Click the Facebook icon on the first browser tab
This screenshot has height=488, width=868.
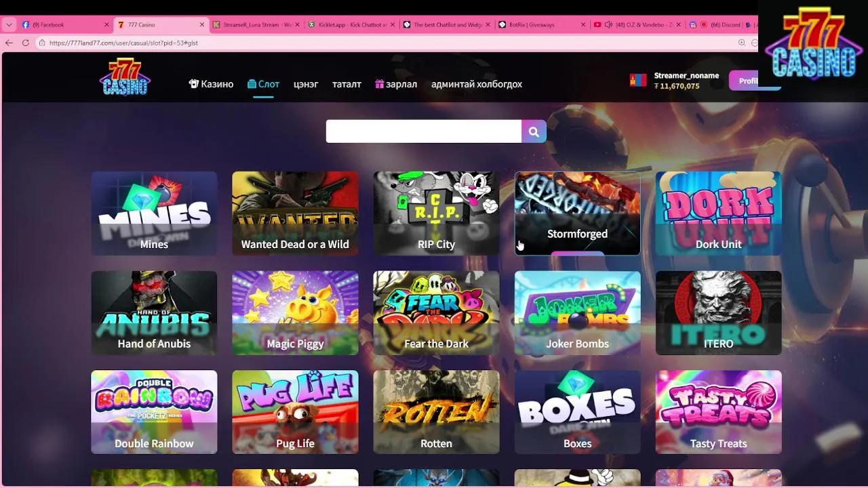point(25,24)
